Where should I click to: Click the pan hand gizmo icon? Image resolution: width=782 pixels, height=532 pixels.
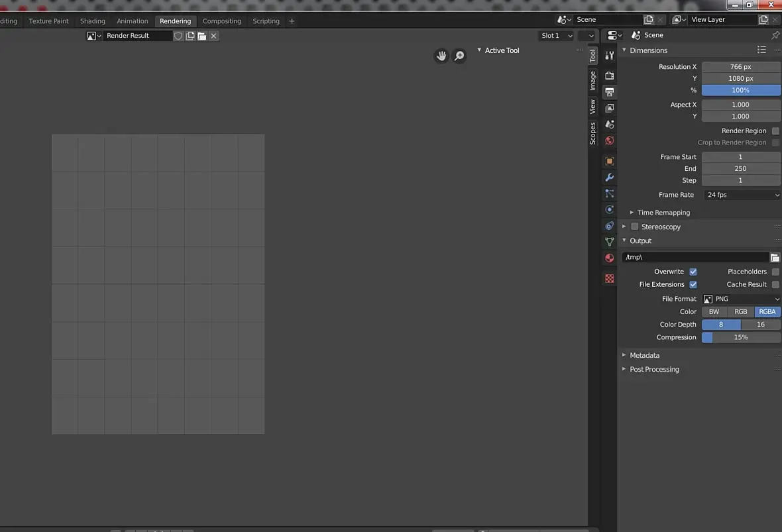coord(441,56)
